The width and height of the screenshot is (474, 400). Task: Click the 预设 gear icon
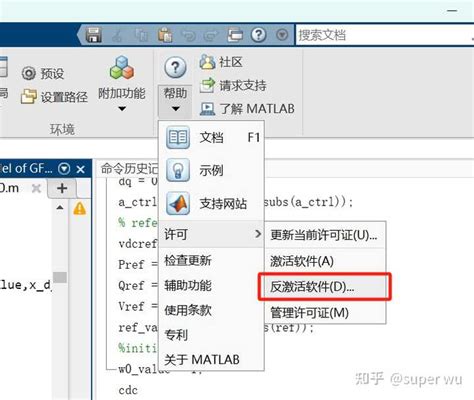29,73
